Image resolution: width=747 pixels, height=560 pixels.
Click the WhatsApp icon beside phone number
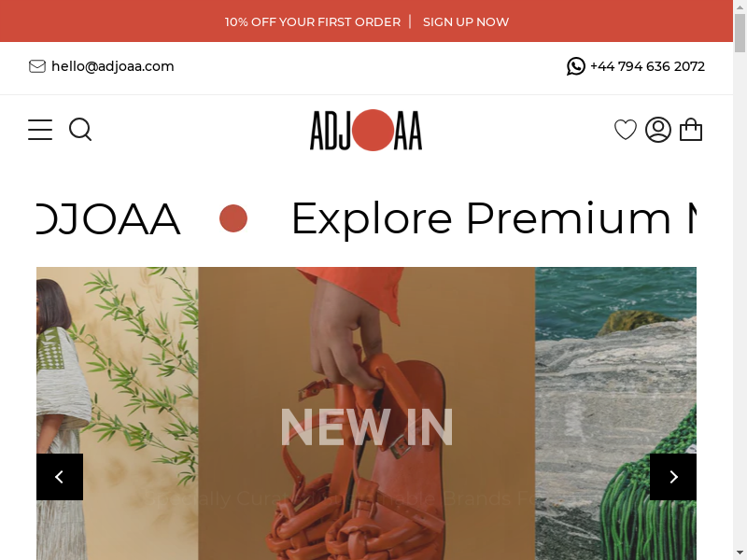tap(575, 66)
